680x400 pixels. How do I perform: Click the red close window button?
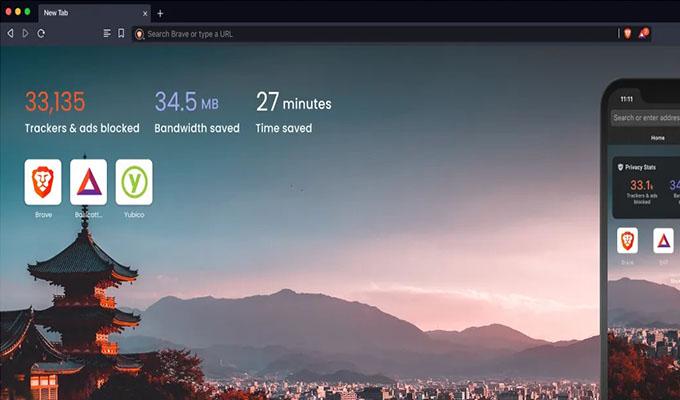(8, 12)
